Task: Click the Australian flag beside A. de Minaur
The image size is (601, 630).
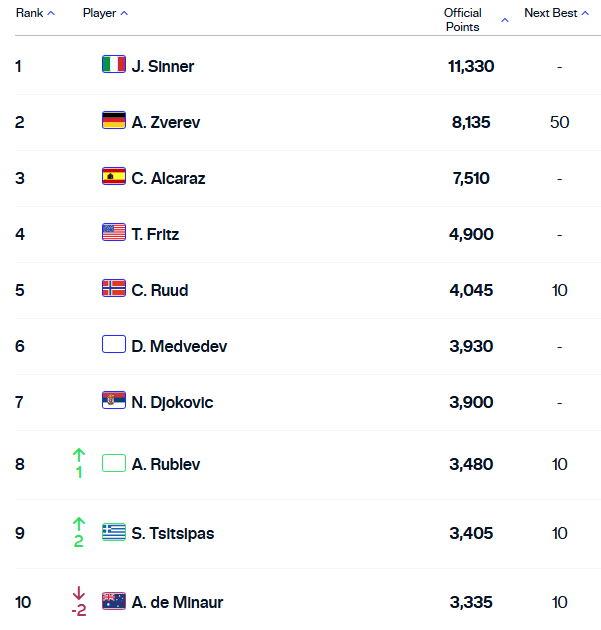Action: coord(114,601)
